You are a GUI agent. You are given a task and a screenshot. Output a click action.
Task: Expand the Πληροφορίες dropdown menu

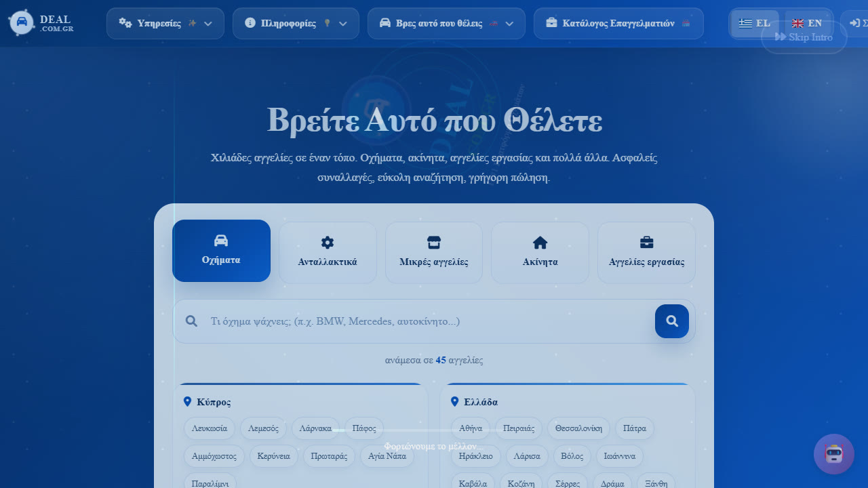point(296,24)
